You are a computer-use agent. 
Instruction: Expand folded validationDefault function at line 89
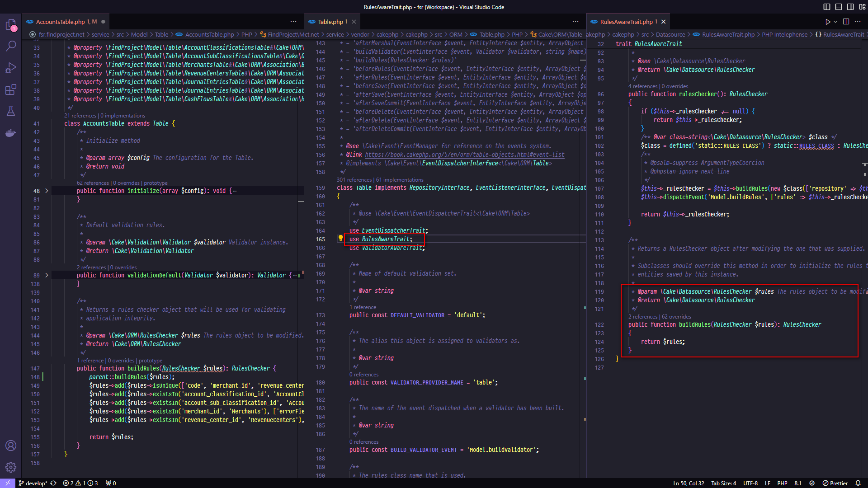click(47, 275)
